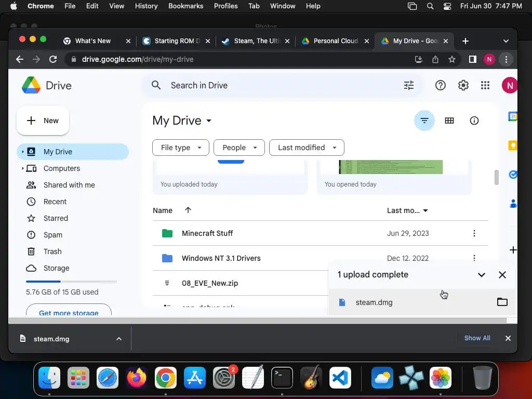
Task: Expand My Drive tree in sidebar
Action: coord(23,152)
